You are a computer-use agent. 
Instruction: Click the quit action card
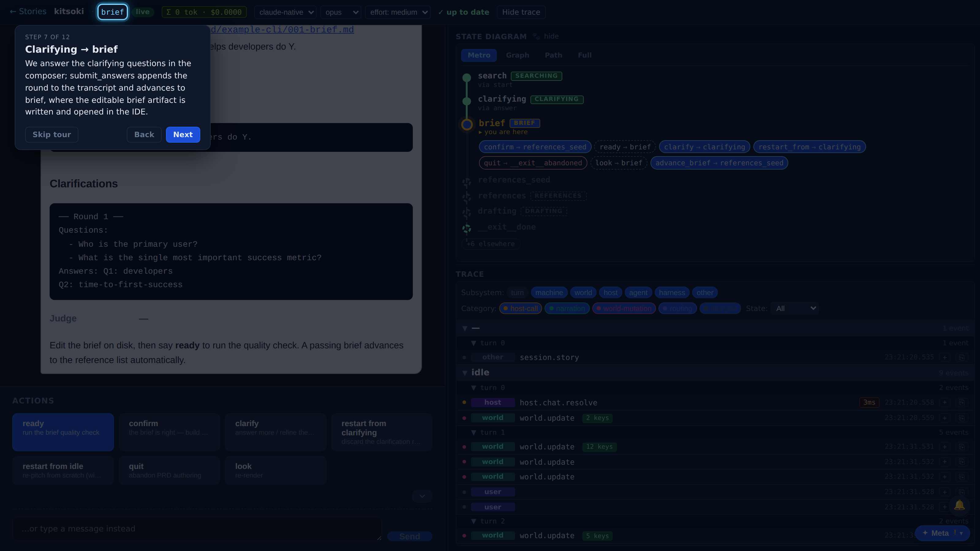[x=169, y=470]
